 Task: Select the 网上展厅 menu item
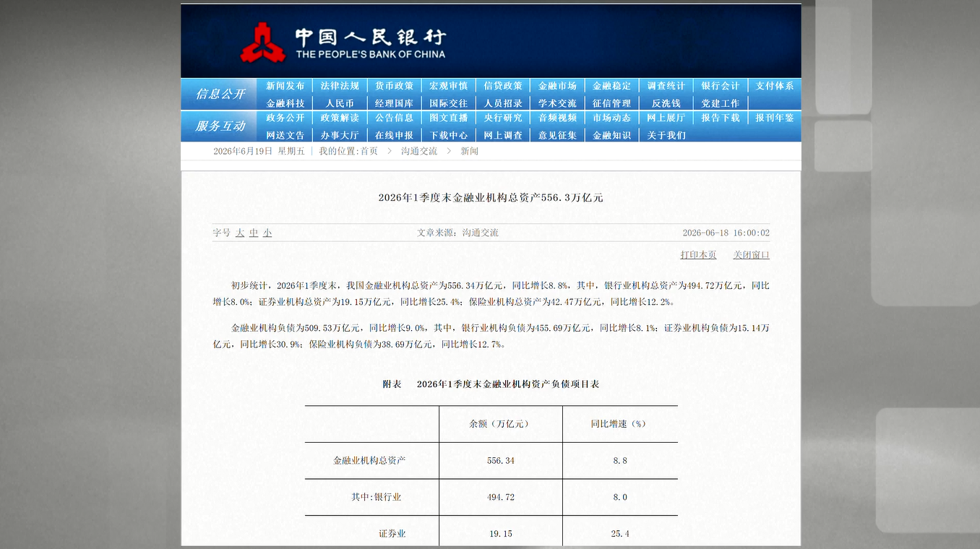click(x=666, y=118)
